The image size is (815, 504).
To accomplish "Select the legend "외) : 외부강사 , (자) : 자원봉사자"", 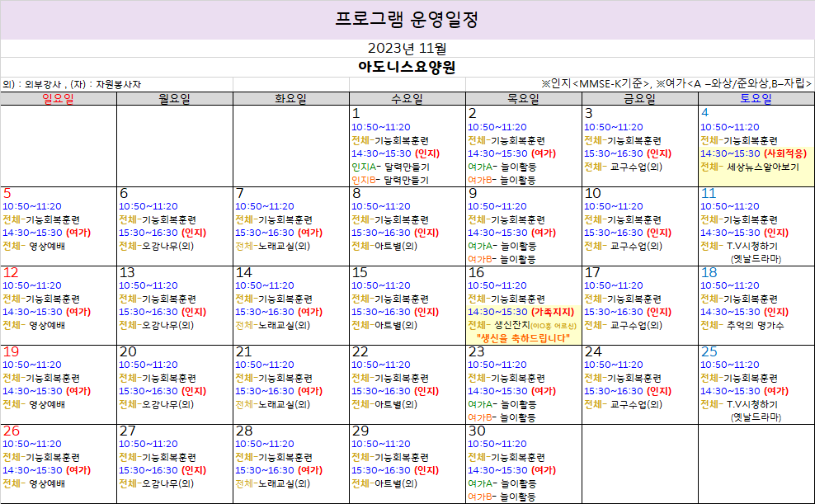I will point(72,84).
